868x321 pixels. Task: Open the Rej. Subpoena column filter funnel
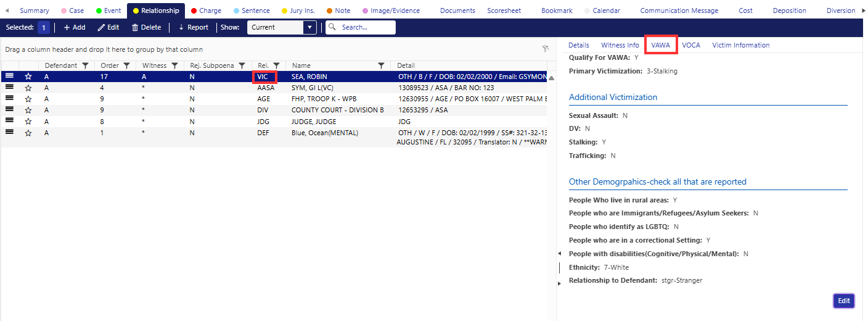pyautogui.click(x=242, y=65)
